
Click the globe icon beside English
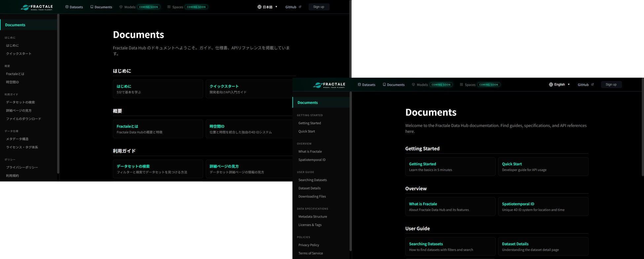(x=551, y=85)
